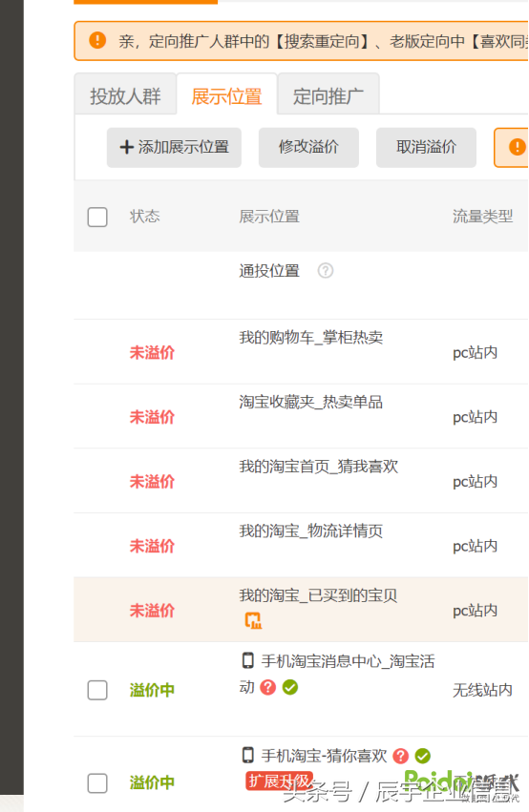The width and height of the screenshot is (529, 812).
Task: Click help icon next to 通投位置
Action: click(326, 270)
